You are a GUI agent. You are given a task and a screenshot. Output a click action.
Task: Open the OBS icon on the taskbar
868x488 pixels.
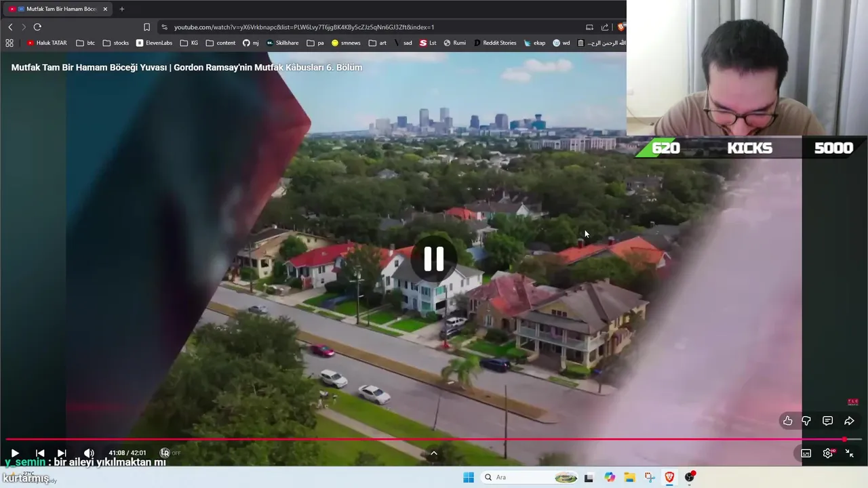click(690, 477)
